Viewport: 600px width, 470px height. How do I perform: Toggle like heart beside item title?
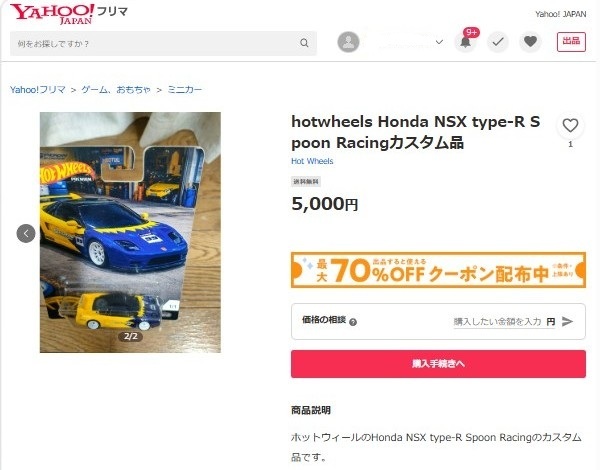tap(570, 126)
